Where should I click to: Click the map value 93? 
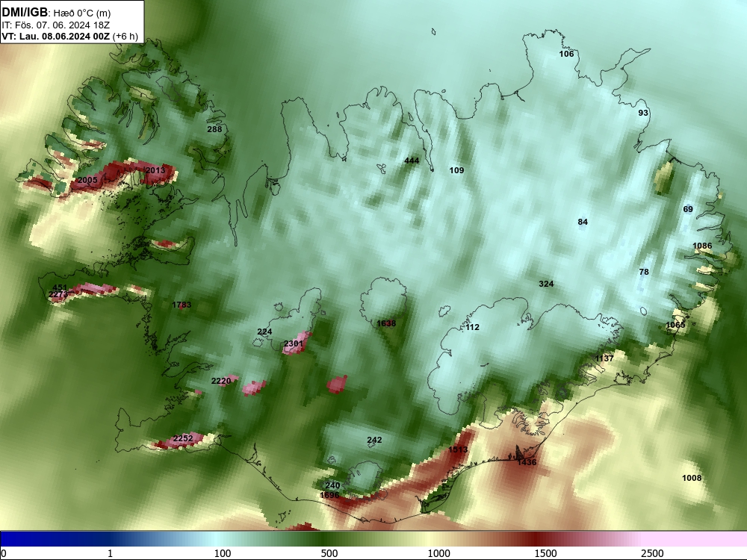pyautogui.click(x=643, y=113)
